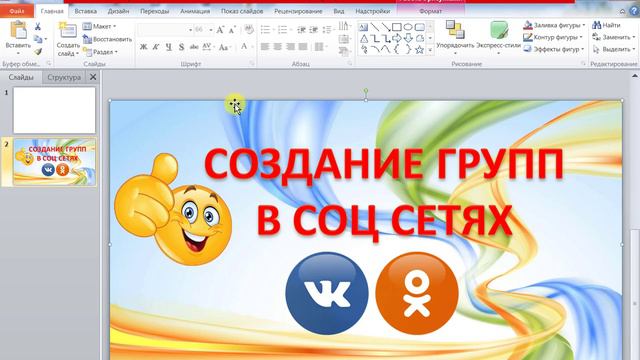Click the vertical scrollbar up arrow
The image size is (640, 360).
[635, 76]
